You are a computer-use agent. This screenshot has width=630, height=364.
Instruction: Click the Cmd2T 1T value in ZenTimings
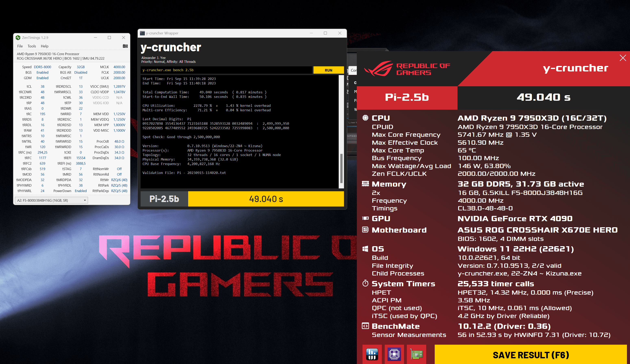pos(81,78)
